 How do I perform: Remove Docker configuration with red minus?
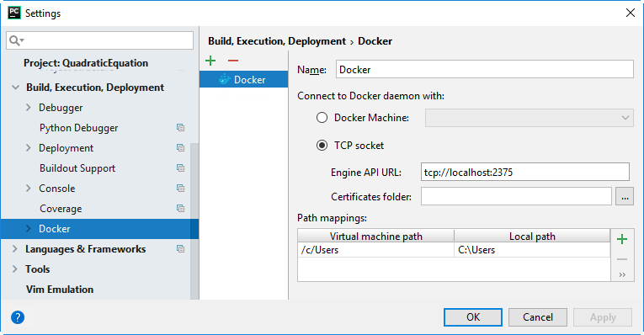coord(233,61)
